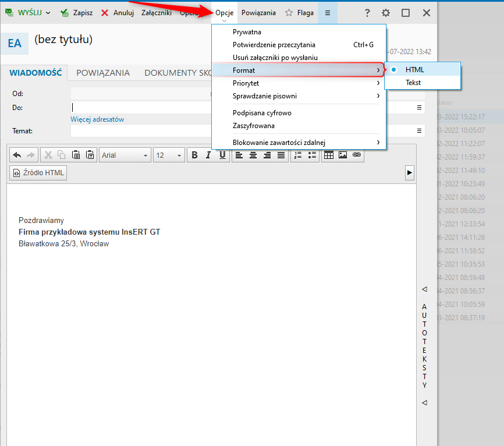Image resolution: width=504 pixels, height=446 pixels.
Task: Select HTML format radio option
Action: 423,69
